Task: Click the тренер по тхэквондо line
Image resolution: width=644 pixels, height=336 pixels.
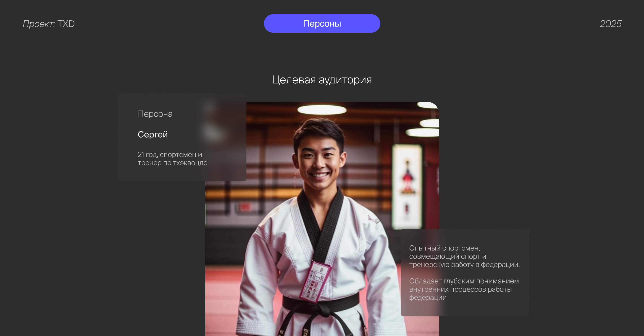Action: [x=173, y=163]
